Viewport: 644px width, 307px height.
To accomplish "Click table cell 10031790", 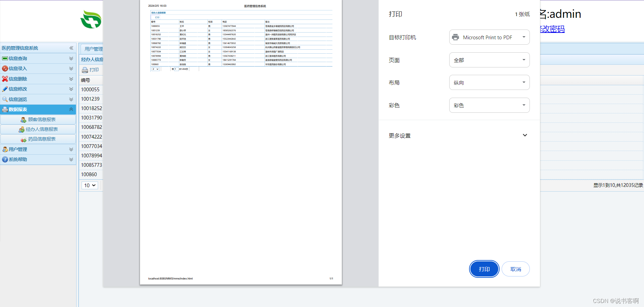I will click(x=91, y=118).
